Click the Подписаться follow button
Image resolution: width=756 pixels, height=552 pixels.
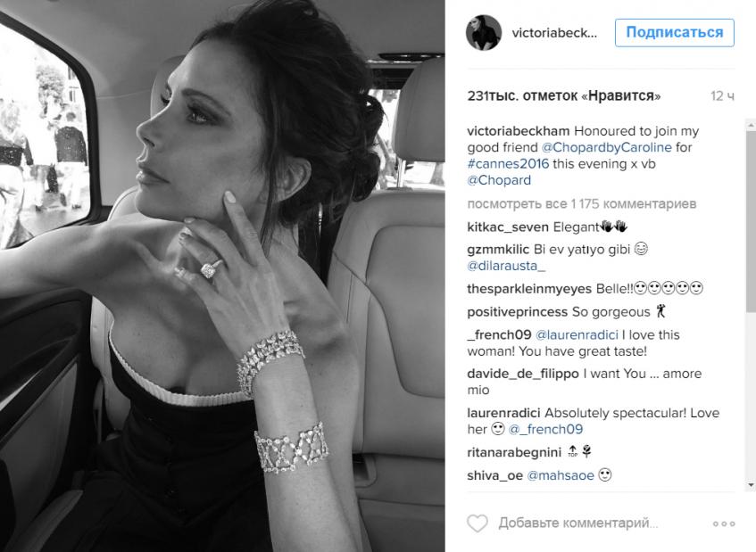click(x=674, y=32)
